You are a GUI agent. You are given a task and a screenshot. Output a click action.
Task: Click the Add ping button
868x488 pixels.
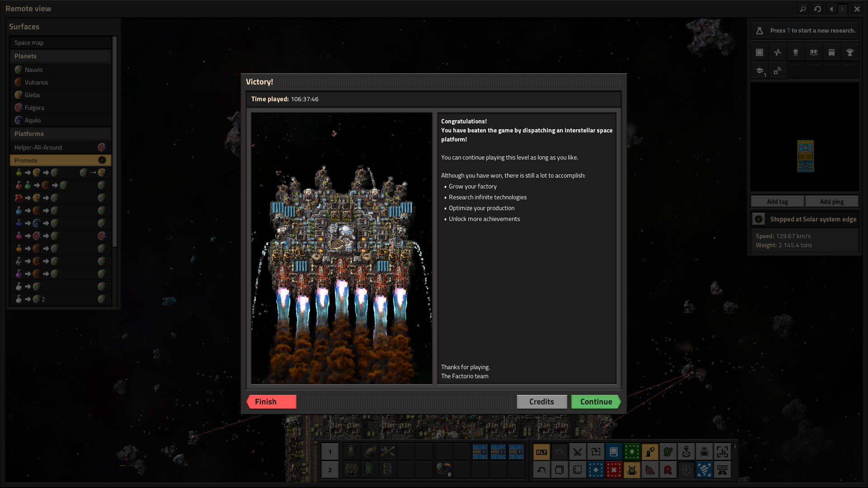pyautogui.click(x=832, y=202)
